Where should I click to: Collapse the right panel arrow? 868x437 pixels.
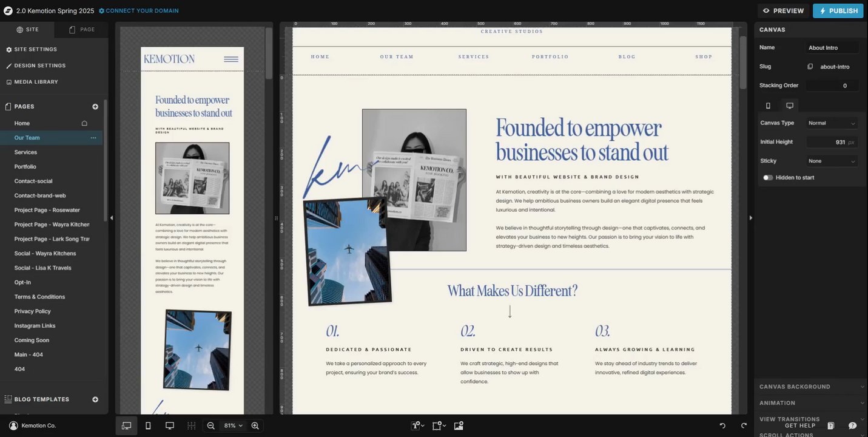750,218
